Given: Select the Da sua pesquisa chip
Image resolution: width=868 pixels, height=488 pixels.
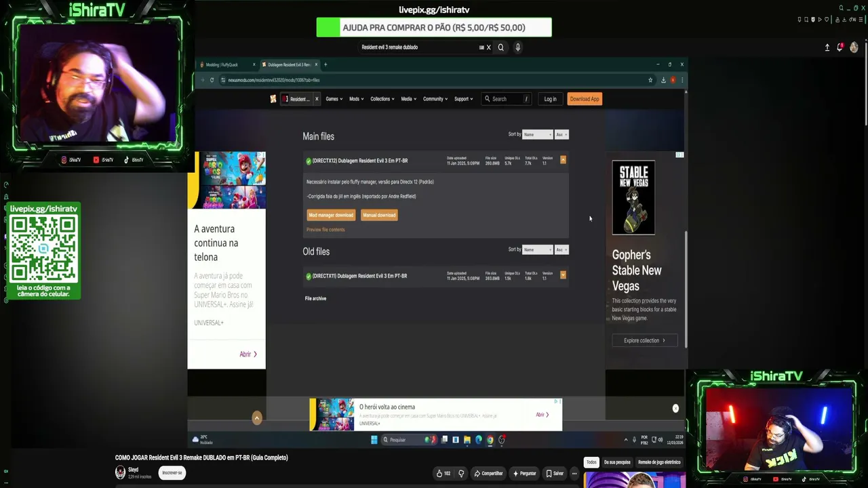Looking at the screenshot, I should coord(617,462).
